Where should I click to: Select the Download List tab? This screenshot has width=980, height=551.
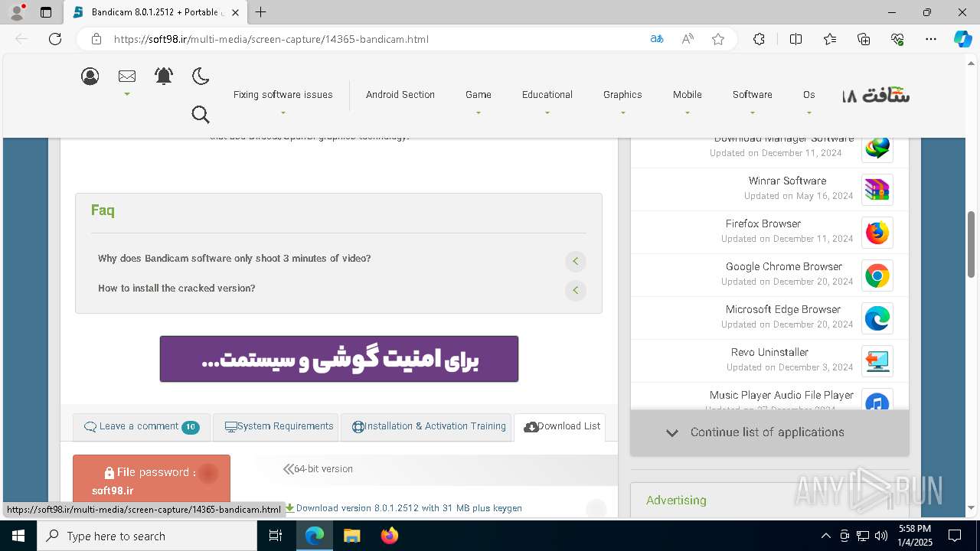coord(560,427)
